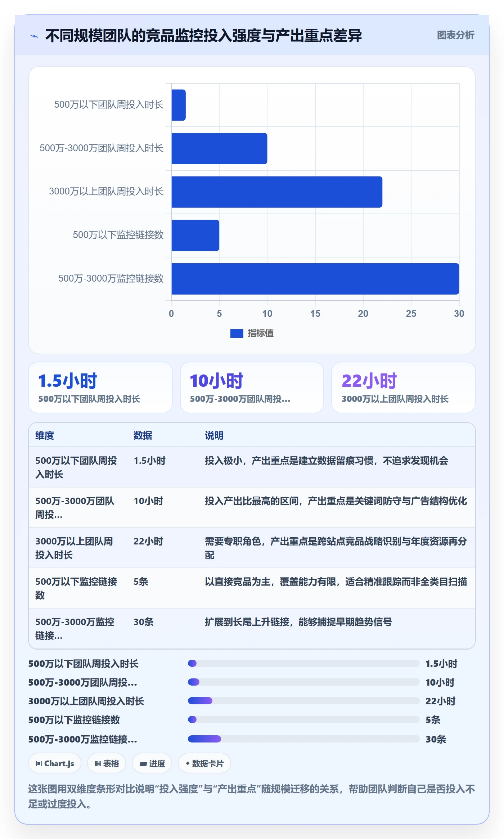The height and width of the screenshot is (839, 504).
Task: Click description starting 投入极小
Action: pyautogui.click(x=327, y=461)
